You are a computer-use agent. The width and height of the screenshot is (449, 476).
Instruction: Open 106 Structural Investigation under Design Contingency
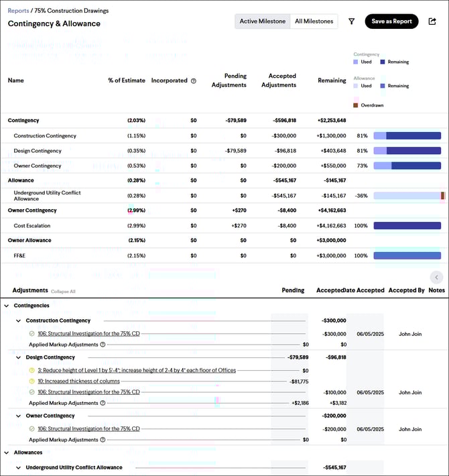point(88,392)
